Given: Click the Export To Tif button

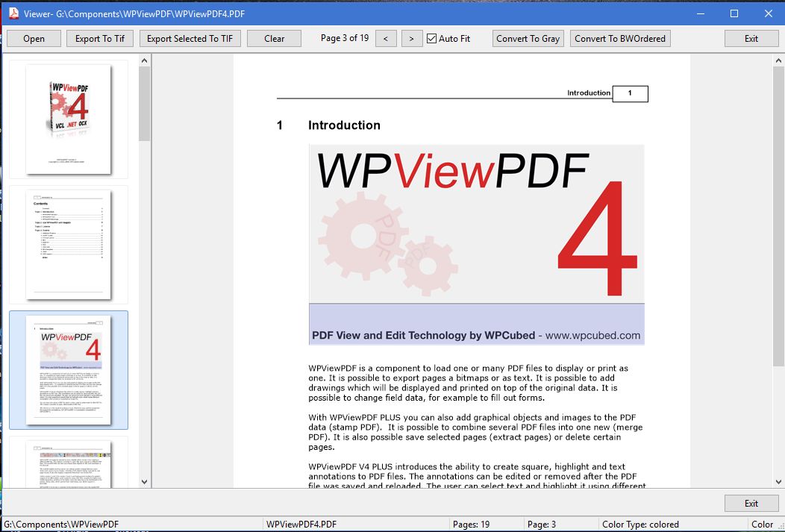Looking at the screenshot, I should 100,39.
